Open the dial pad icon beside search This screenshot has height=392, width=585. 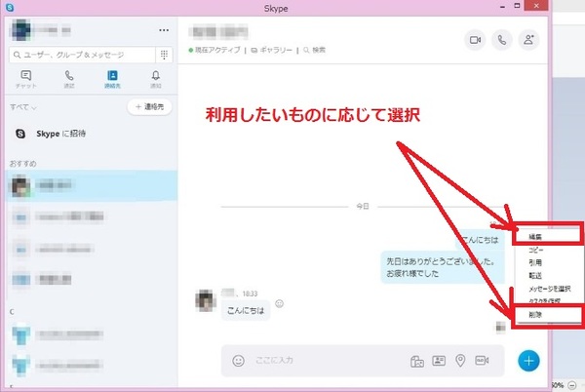click(x=164, y=55)
